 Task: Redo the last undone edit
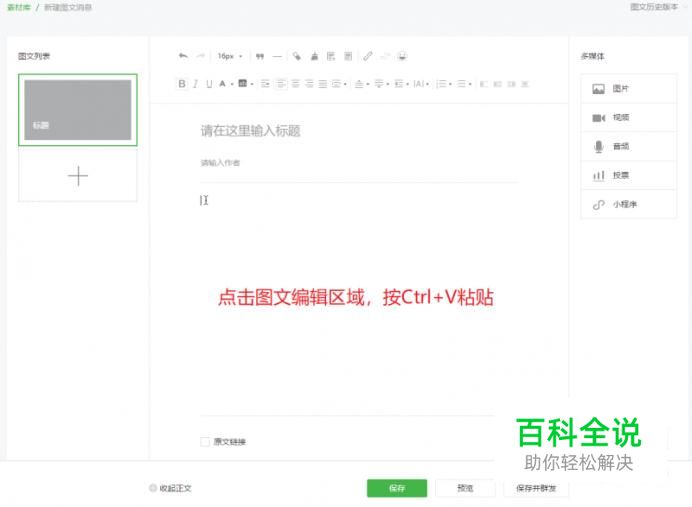(200, 56)
